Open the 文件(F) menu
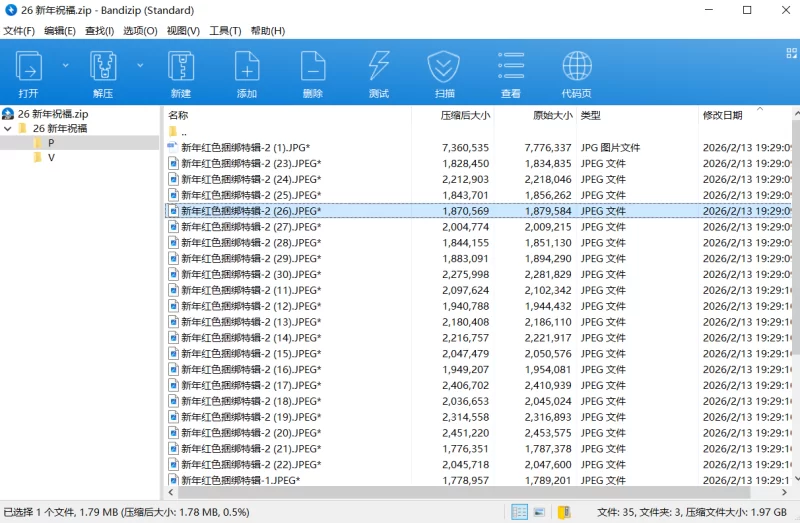The height and width of the screenshot is (523, 800). coord(19,31)
